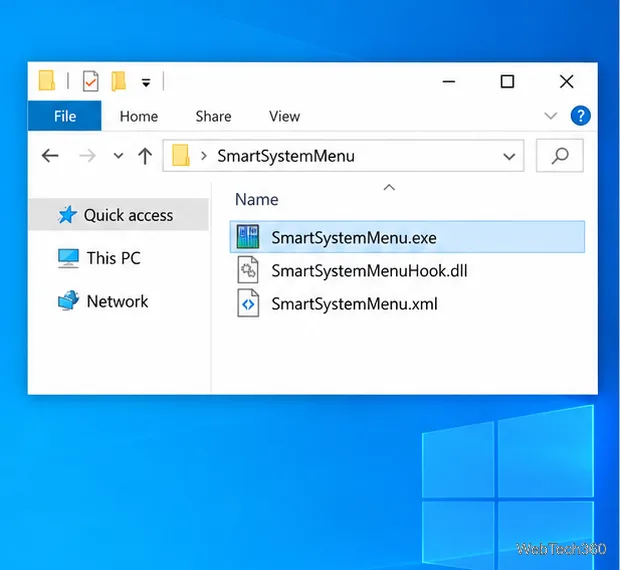
Task: Select the SmartSystemMenuHook.dll file
Action: coord(369,271)
